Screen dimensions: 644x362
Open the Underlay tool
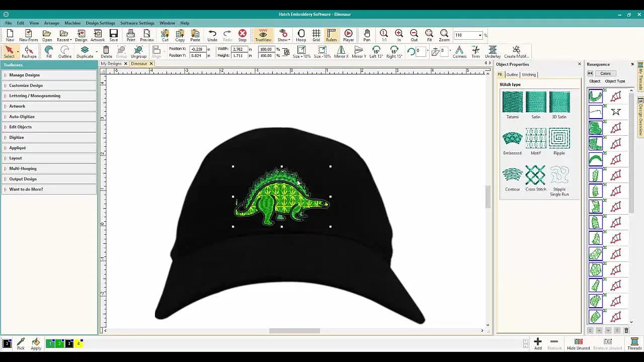click(493, 52)
